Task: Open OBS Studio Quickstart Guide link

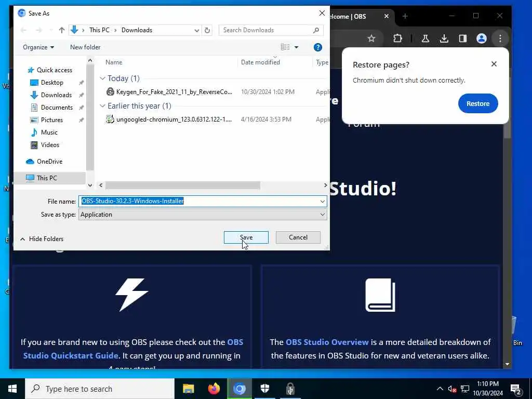Action: tap(133, 349)
